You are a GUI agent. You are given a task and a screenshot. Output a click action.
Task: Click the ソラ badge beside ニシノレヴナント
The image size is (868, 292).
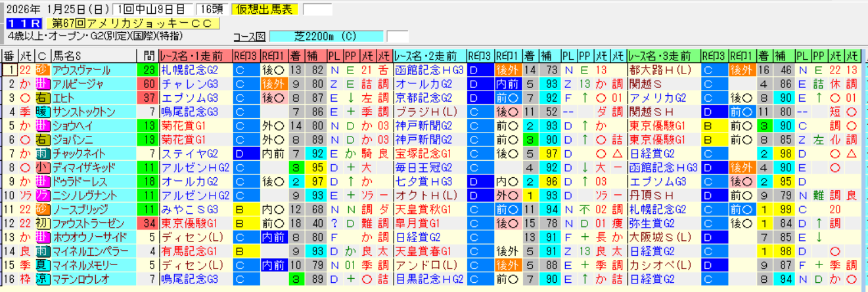42,196
